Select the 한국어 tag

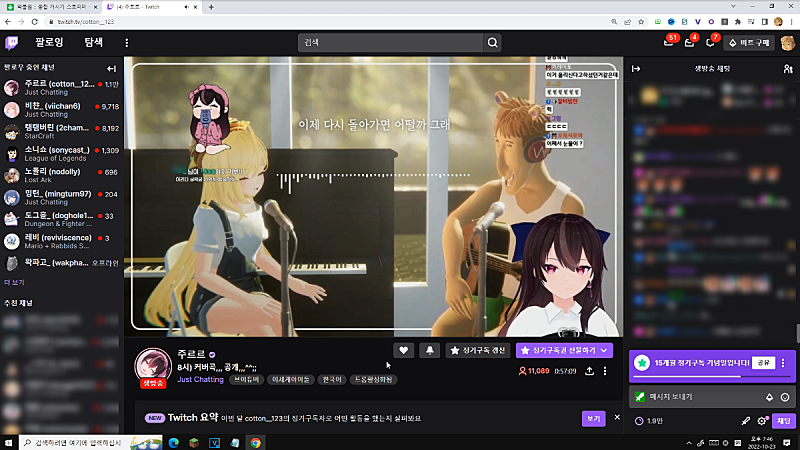tap(332, 380)
